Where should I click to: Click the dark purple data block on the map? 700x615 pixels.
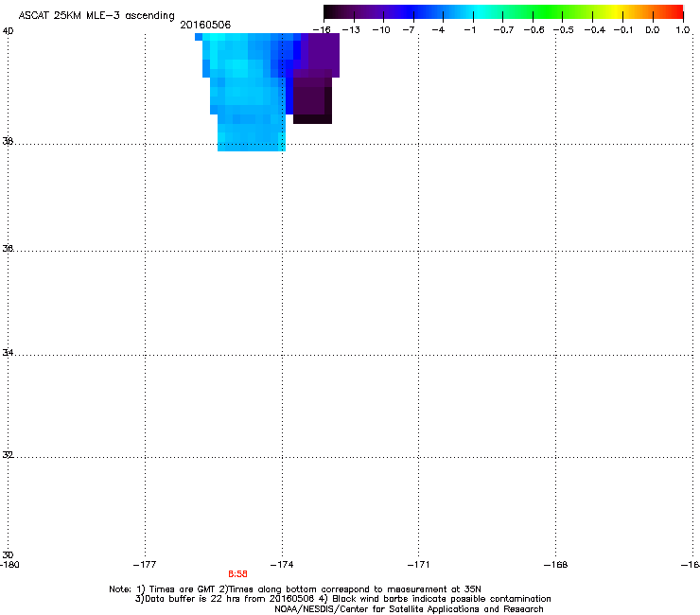click(x=312, y=96)
